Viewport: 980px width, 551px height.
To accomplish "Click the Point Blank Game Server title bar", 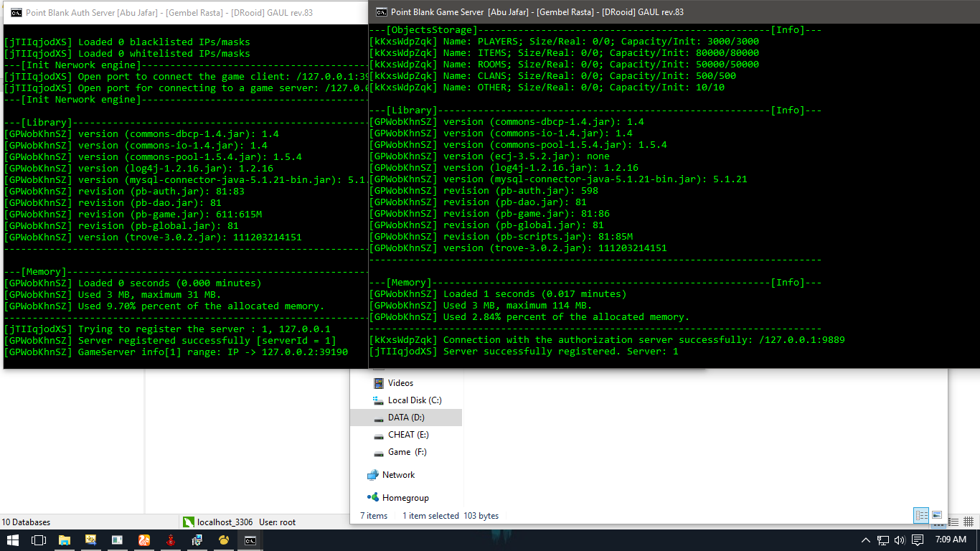I will pyautogui.click(x=674, y=12).
